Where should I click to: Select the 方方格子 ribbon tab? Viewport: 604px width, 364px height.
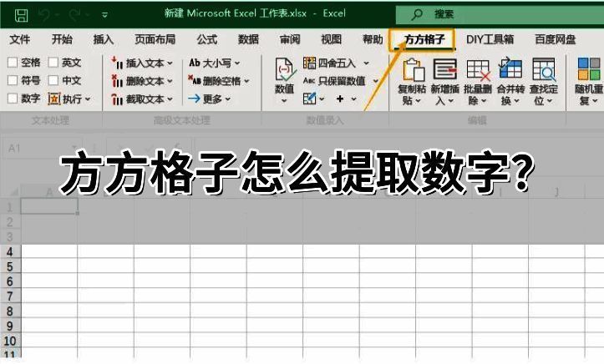424,39
